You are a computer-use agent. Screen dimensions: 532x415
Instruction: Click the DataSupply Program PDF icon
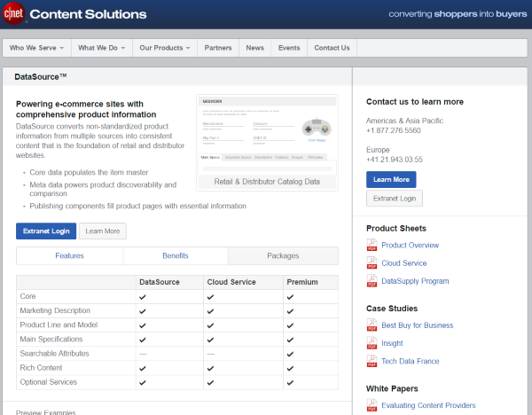pos(372,281)
